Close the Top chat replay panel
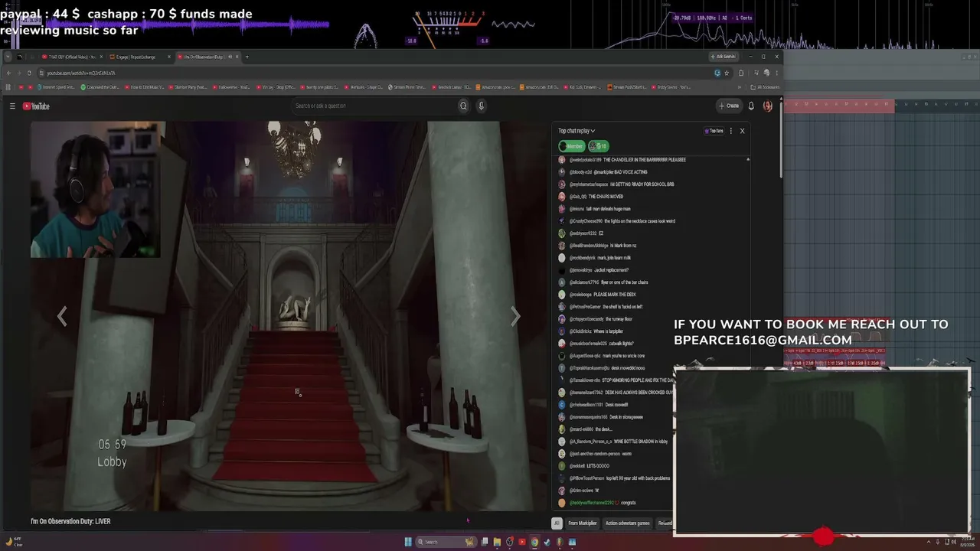Screen dimensions: 980x551 (x=742, y=131)
